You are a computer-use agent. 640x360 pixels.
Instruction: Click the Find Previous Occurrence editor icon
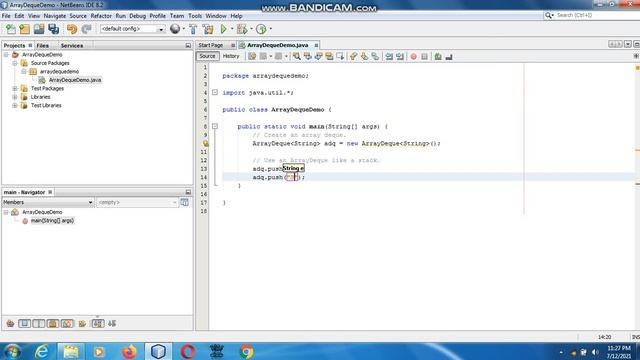tap(307, 57)
